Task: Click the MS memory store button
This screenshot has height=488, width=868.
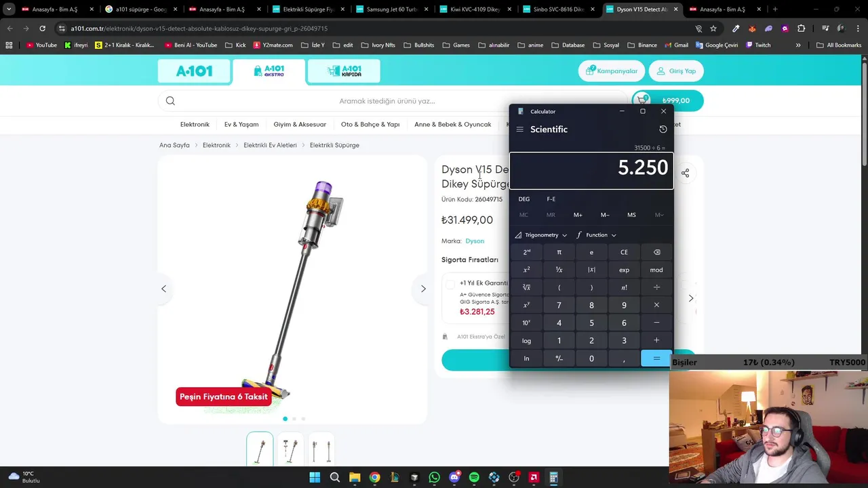Action: tap(631, 215)
